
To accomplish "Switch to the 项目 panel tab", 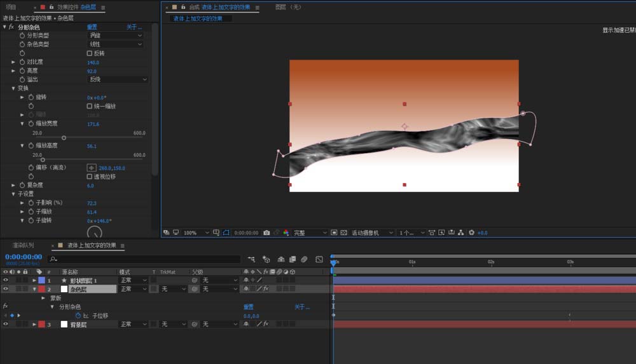I will point(11,7).
